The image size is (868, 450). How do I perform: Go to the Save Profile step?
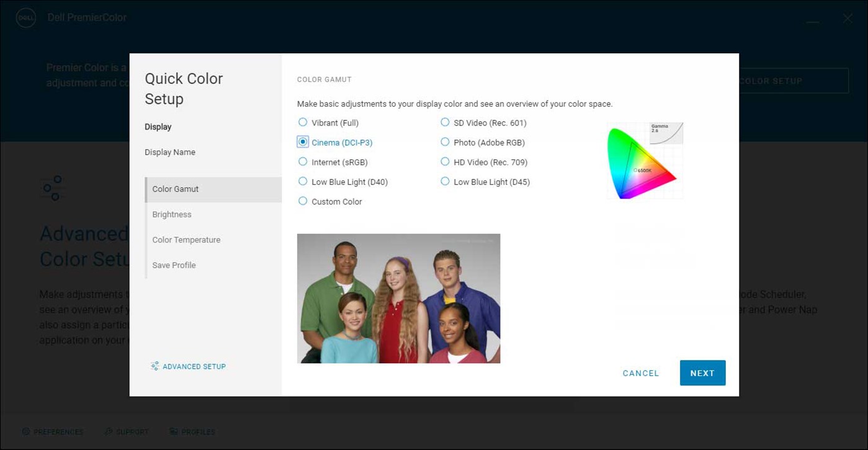pyautogui.click(x=173, y=265)
